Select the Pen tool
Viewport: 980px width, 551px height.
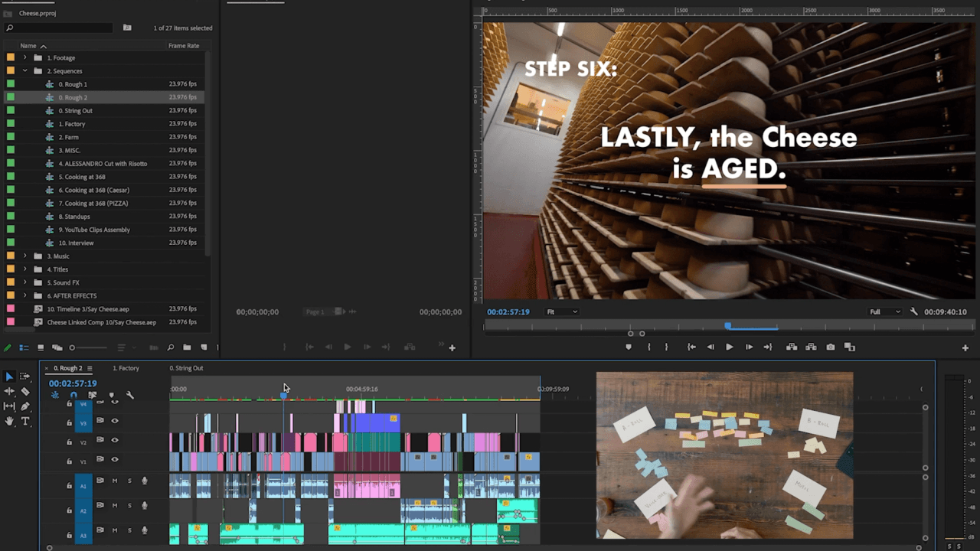tap(25, 406)
